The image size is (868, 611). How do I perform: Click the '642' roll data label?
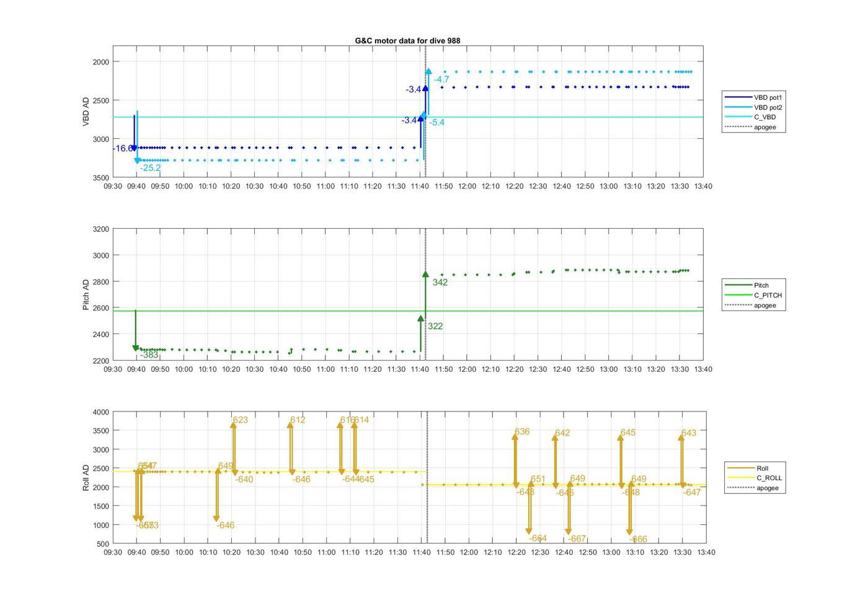pos(562,433)
